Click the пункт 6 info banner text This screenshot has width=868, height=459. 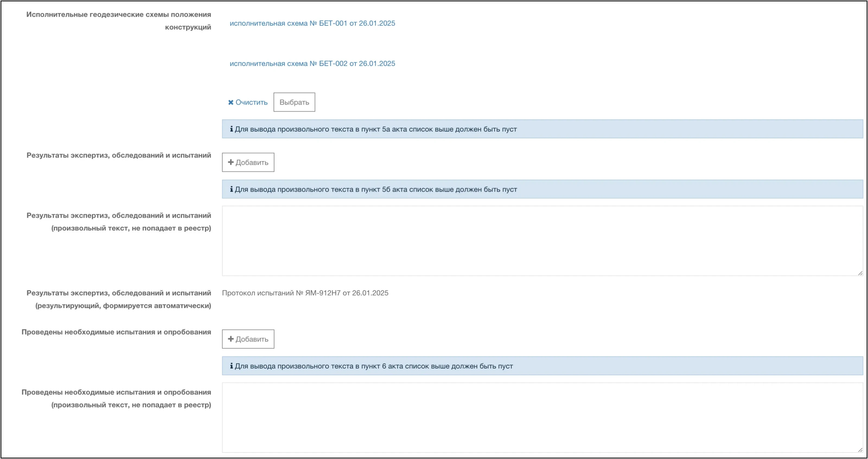coord(373,366)
